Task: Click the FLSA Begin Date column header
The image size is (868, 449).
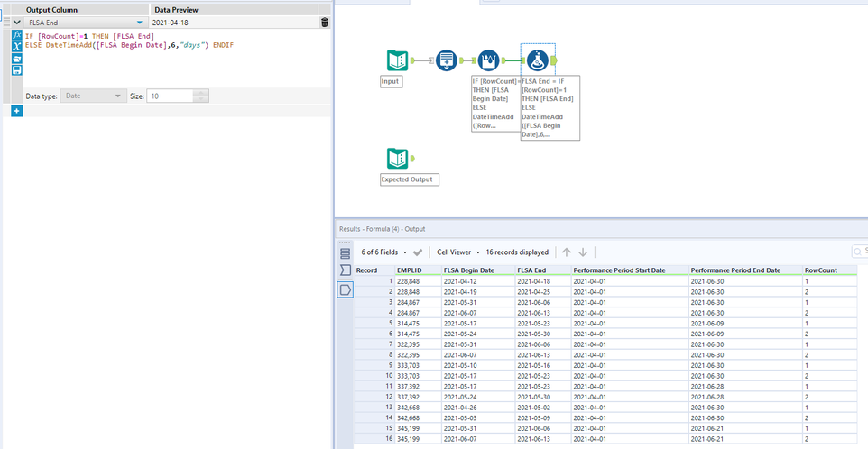Action: [477, 270]
